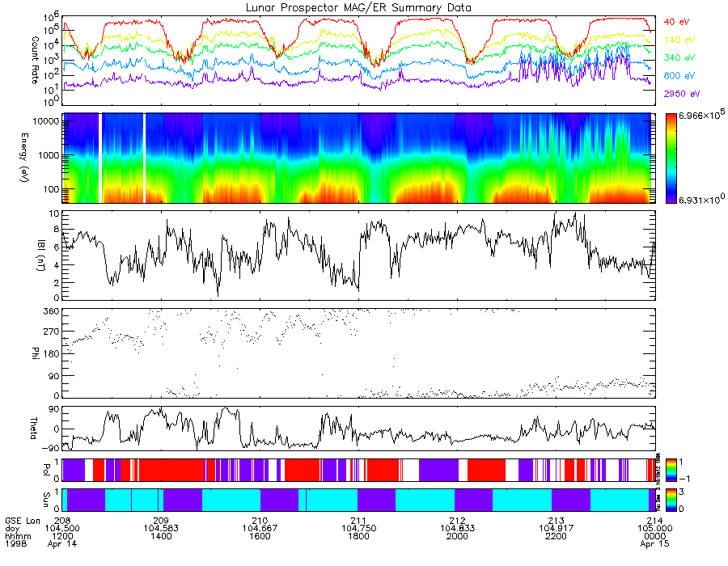Click the Theta axis label
728x566 pixels.
click(x=33, y=428)
